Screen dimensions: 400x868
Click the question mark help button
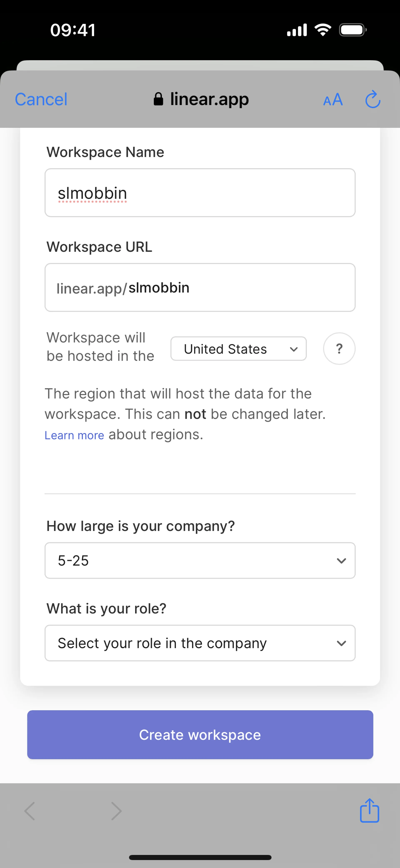coord(339,349)
